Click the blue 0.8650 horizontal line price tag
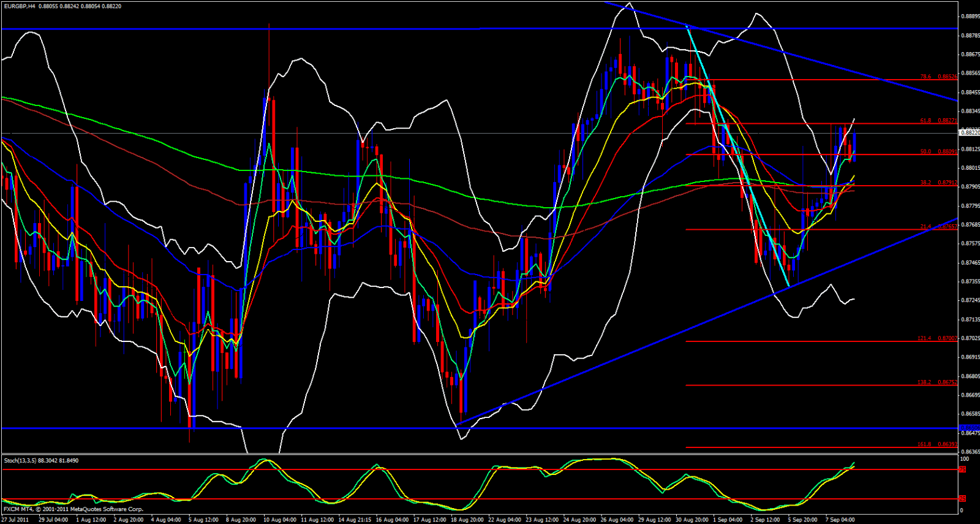Screen dimensions: 980x524 [x=969, y=428]
